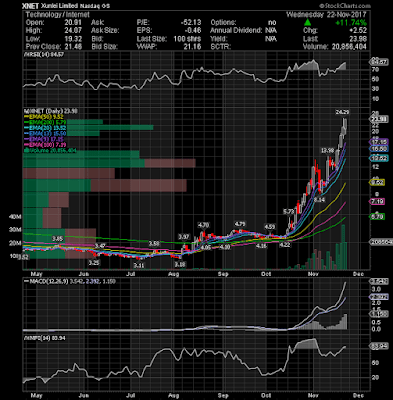Click the EPS value -0.46
The image size is (393, 400).
tap(193, 30)
